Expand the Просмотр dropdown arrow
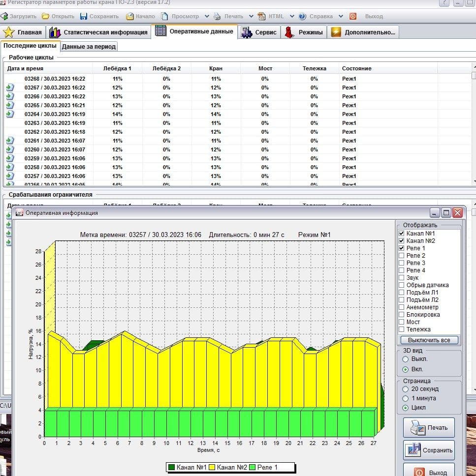 pyautogui.click(x=207, y=16)
